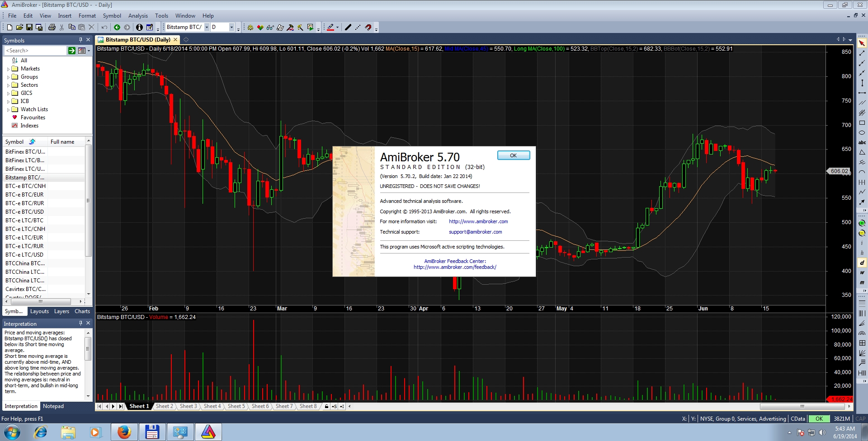The height and width of the screenshot is (441, 868).
Task: Select the Triangle drawing tool
Action: tap(862, 152)
